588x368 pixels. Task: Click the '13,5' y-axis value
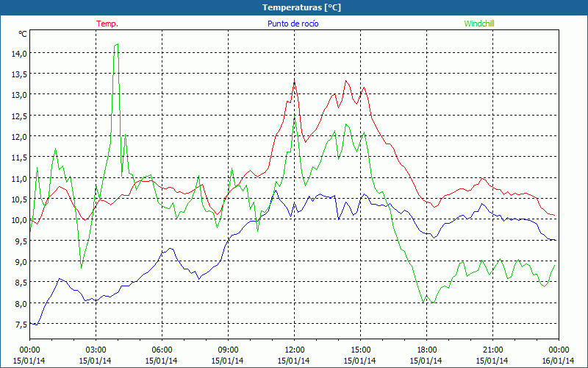[x=20, y=74]
